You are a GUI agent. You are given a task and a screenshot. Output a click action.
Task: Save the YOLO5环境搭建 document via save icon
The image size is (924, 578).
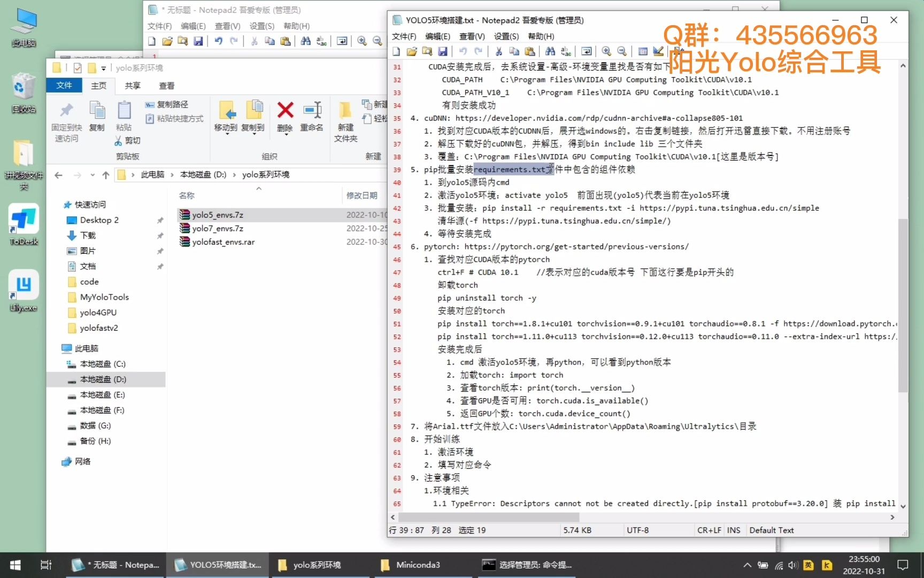pos(443,51)
